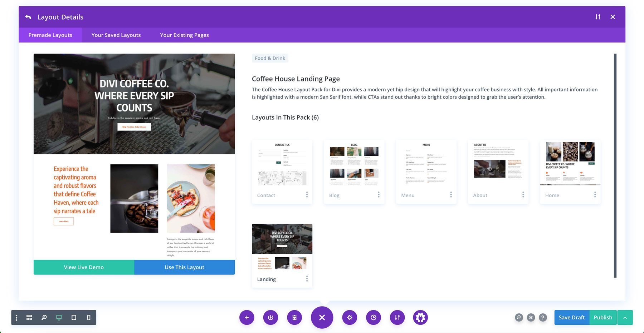Screen dimensions: 644x333
Task: Open the Divi theme options gear icon
Action: tap(420, 317)
